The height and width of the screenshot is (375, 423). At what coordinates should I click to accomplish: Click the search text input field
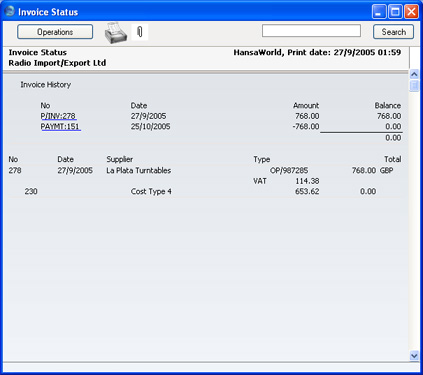311,31
